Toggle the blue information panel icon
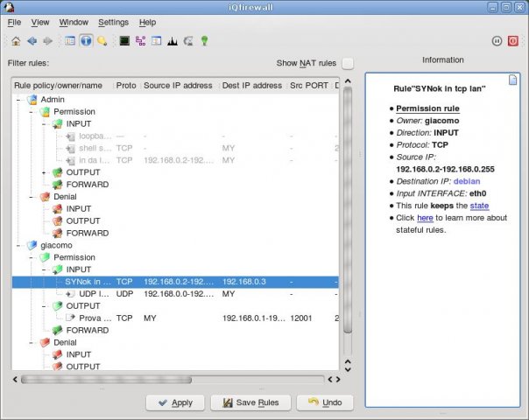 [x=86, y=41]
